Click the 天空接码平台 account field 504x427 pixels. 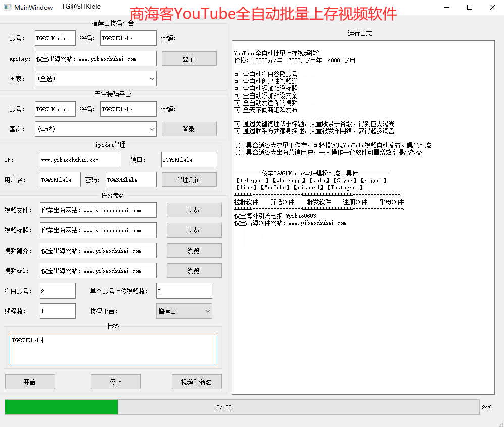[55, 109]
